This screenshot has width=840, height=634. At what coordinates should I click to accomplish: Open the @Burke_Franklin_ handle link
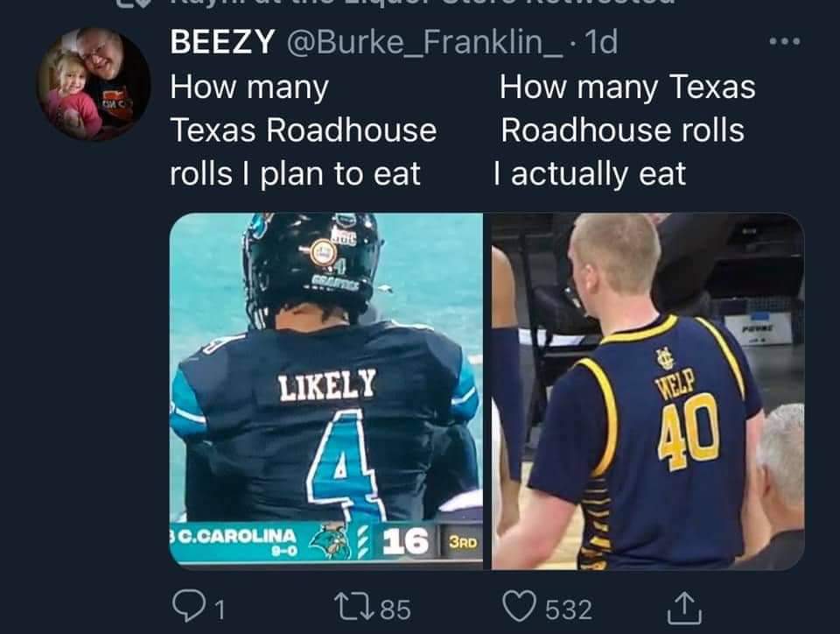coord(425,42)
